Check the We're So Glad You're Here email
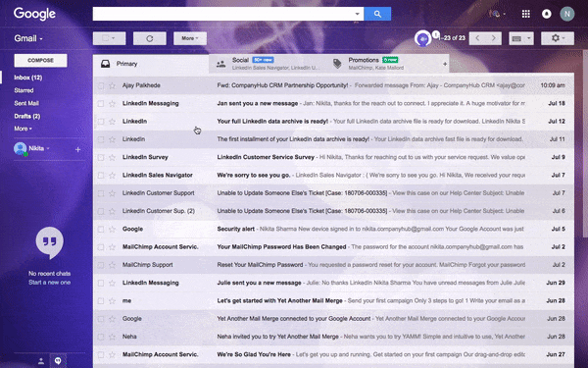 (101, 355)
